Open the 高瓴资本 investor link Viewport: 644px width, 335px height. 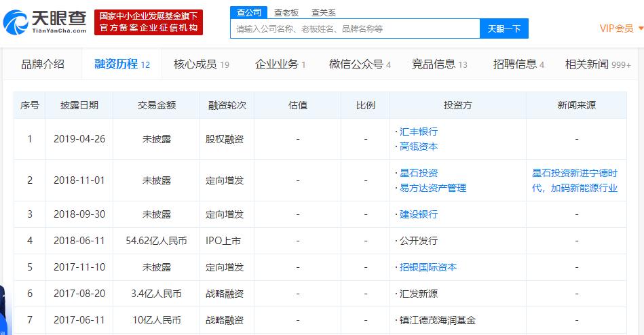(419, 146)
